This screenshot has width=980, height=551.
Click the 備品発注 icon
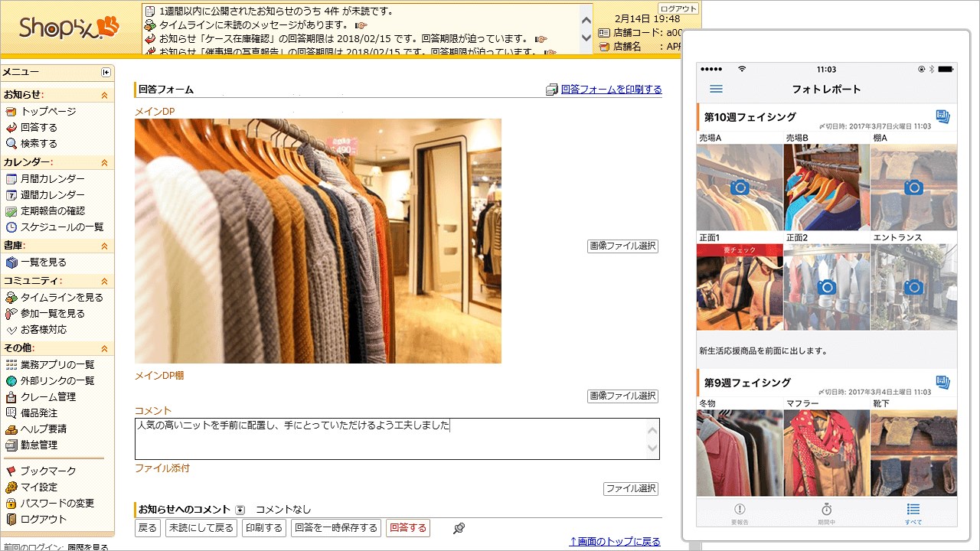click(11, 413)
